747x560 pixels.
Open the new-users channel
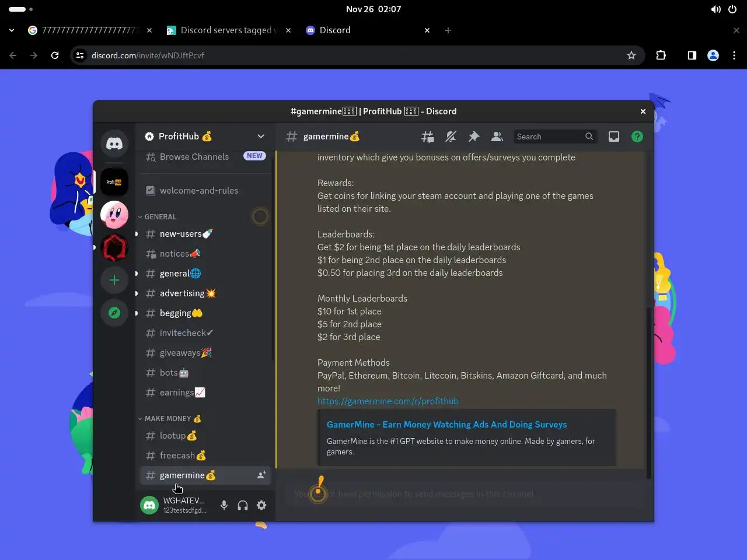pos(205,234)
